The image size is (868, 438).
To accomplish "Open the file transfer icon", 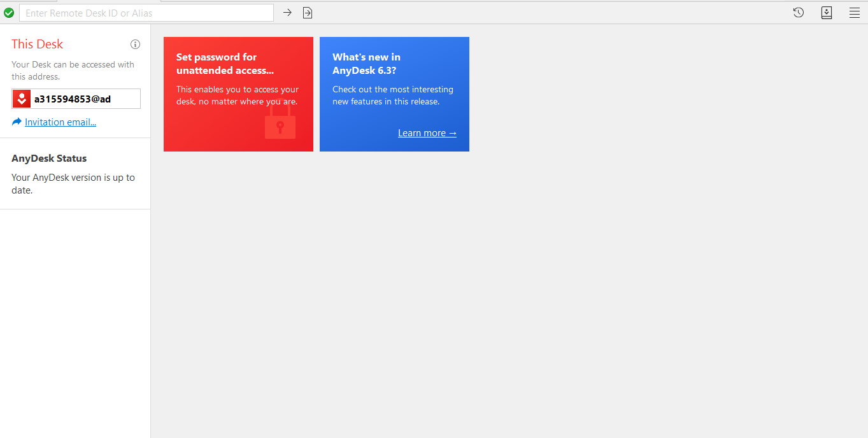I will point(308,13).
